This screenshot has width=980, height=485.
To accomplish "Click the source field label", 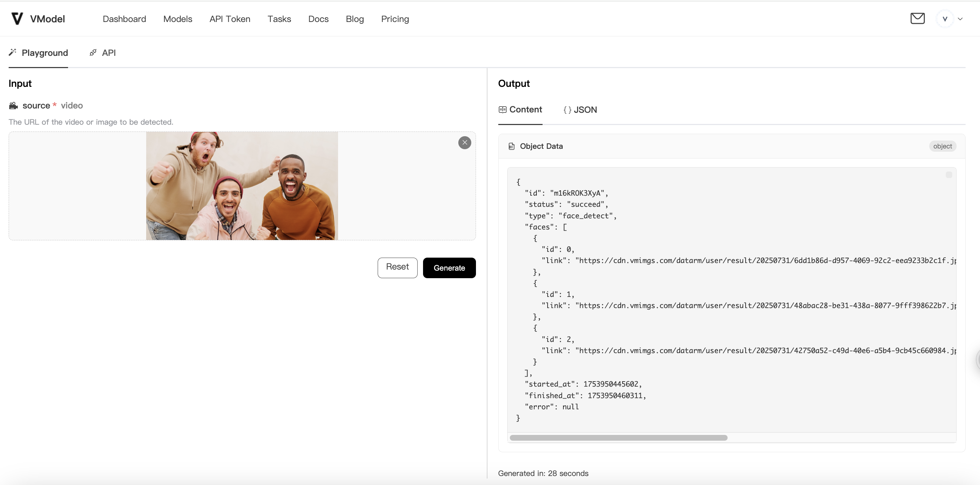I will [x=36, y=106].
